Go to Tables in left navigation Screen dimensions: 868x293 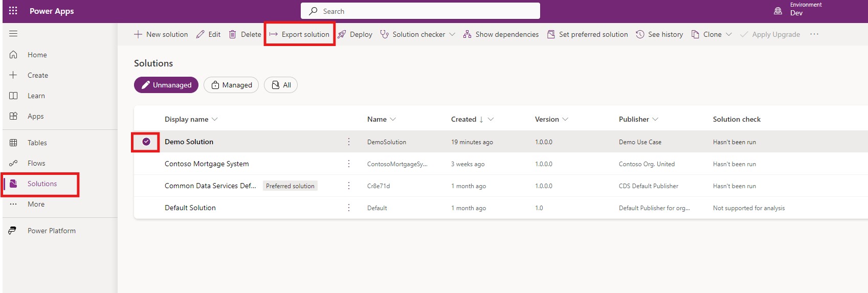pyautogui.click(x=37, y=143)
